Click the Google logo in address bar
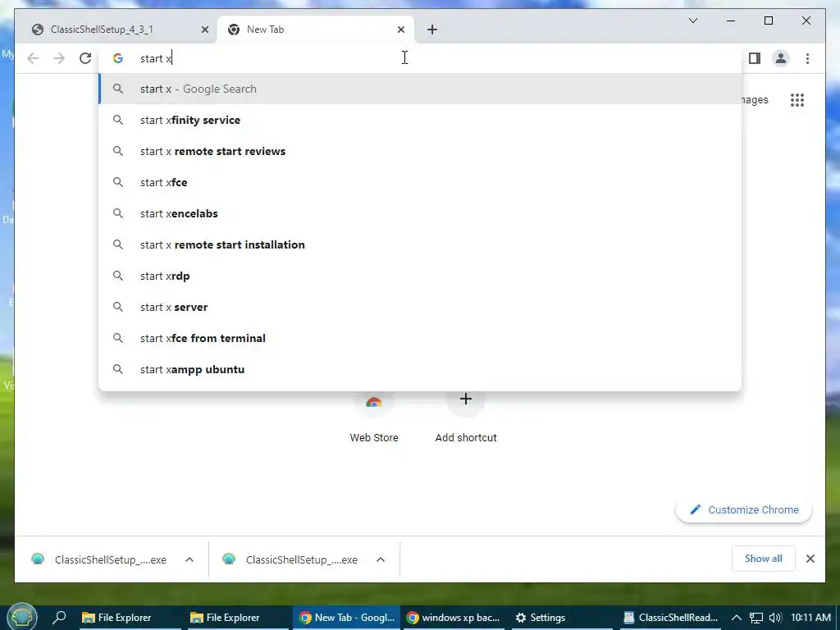 (118, 58)
